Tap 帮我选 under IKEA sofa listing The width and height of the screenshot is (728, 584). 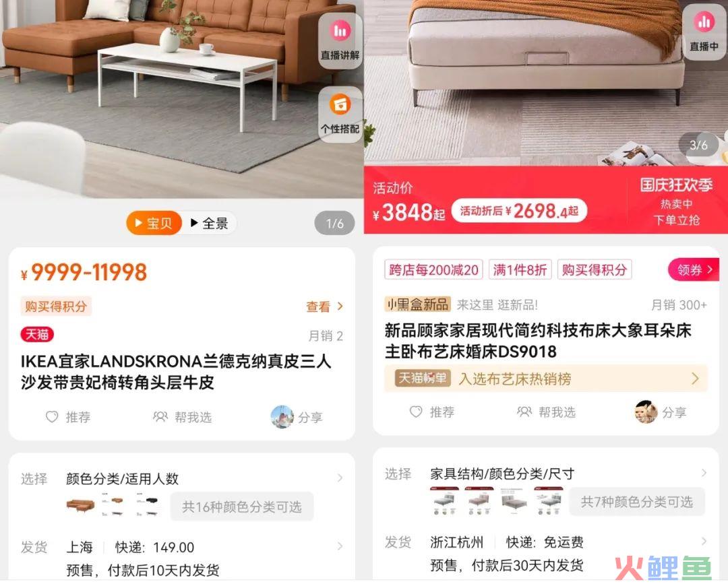(x=182, y=417)
